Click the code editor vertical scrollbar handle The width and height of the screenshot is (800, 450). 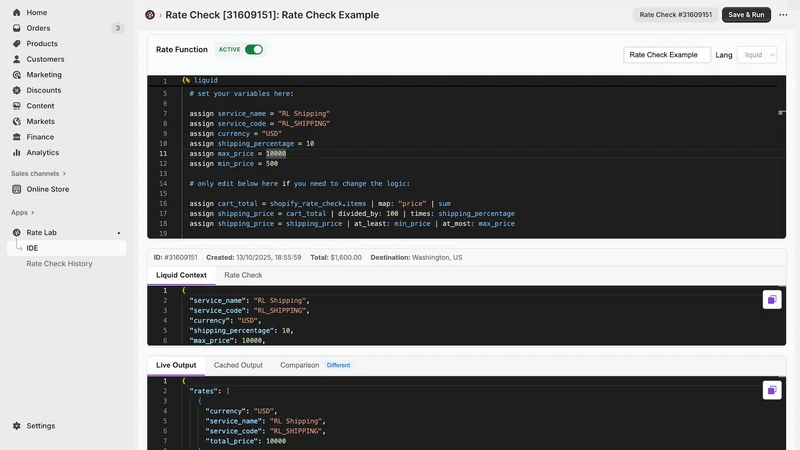[x=781, y=113]
